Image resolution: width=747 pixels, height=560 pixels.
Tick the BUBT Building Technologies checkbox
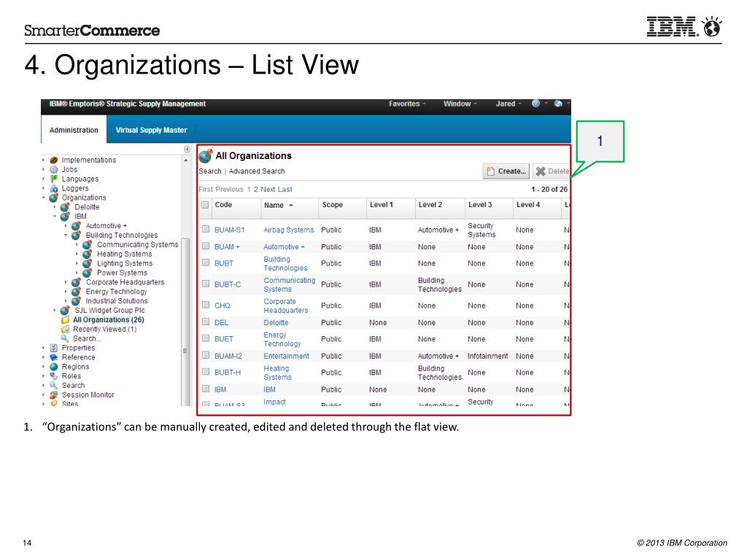(x=206, y=262)
